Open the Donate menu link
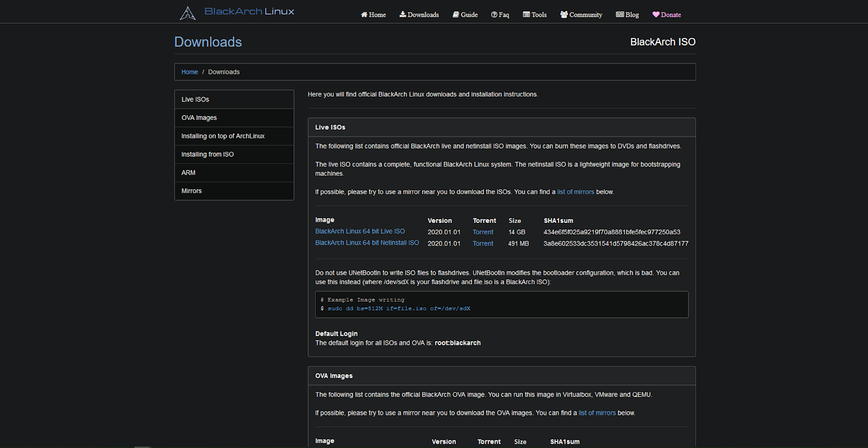 click(x=667, y=15)
